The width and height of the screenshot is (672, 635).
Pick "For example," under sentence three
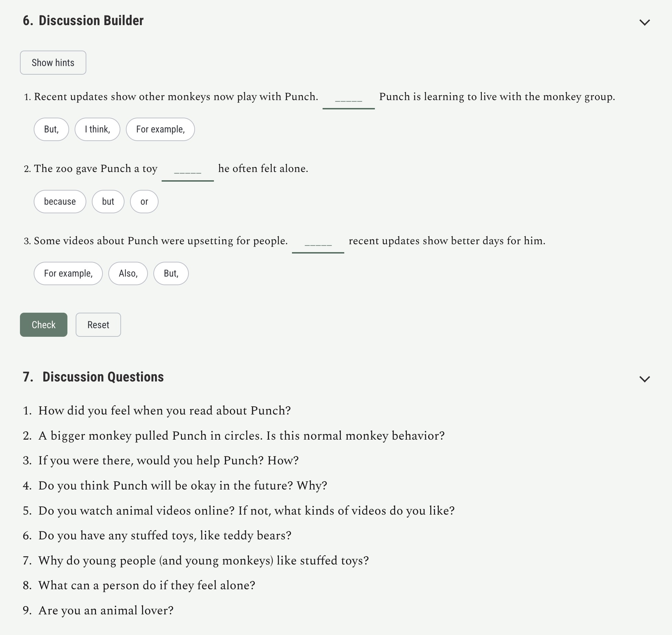click(68, 273)
